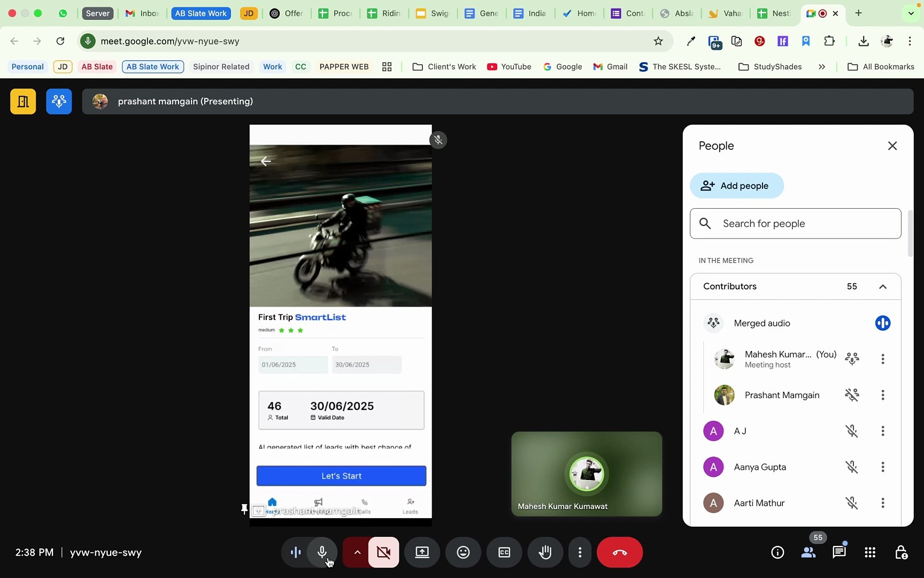Click the red leave call button
924x578 pixels.
point(620,552)
